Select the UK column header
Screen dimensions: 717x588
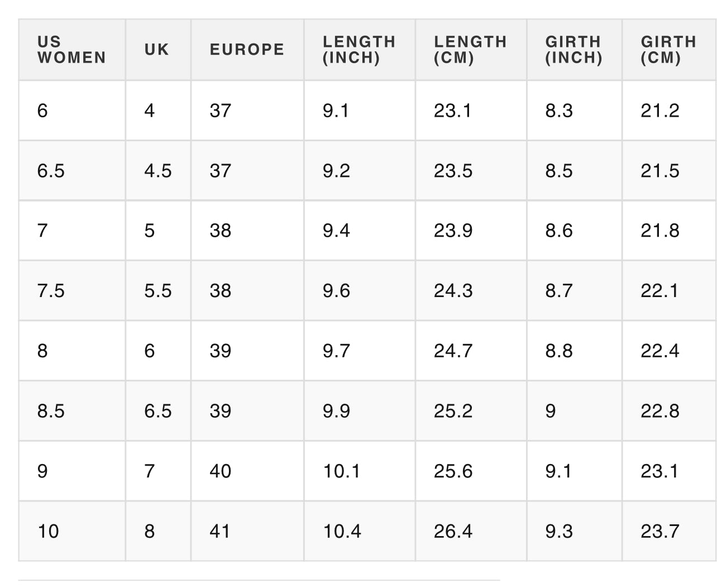point(158,50)
